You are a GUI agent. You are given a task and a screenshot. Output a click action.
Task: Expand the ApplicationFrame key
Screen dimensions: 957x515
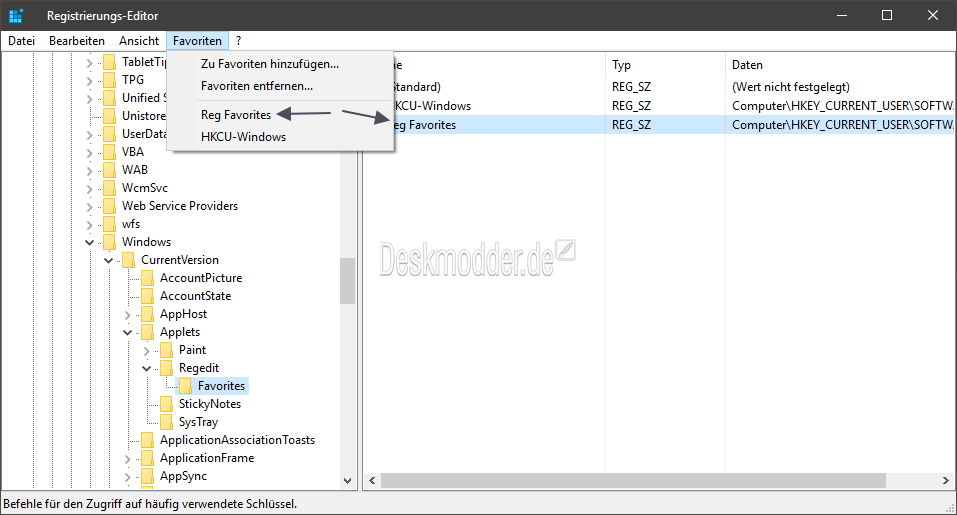[x=128, y=458]
